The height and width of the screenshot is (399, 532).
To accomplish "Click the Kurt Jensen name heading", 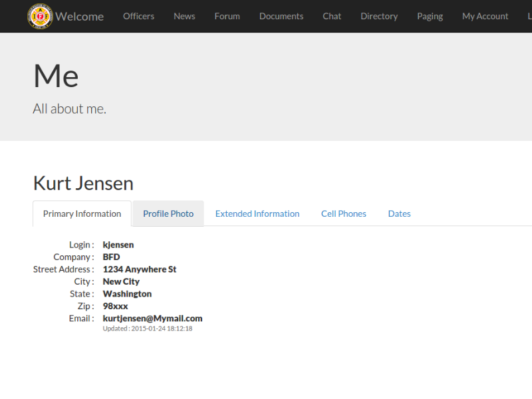I will click(83, 184).
